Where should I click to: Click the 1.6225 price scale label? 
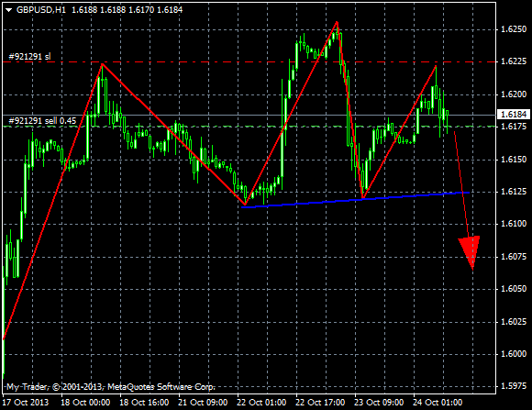click(x=514, y=61)
